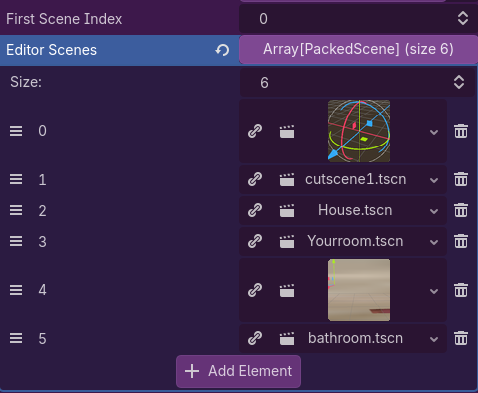Click the link icon beside cutscene1.tscn
478x393 pixels.
tap(255, 179)
